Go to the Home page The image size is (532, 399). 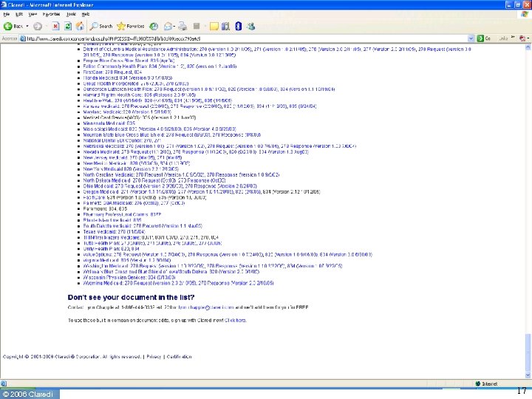80,26
